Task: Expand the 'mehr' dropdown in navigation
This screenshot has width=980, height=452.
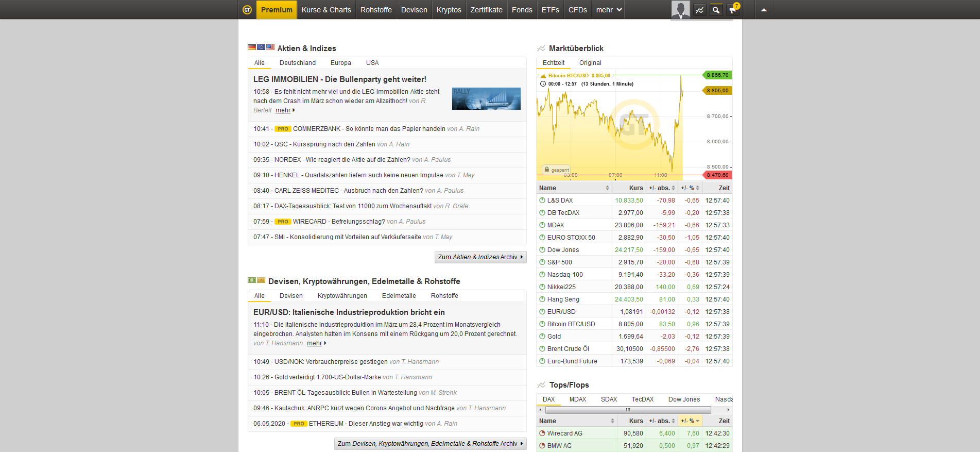Action: pyautogui.click(x=609, y=10)
